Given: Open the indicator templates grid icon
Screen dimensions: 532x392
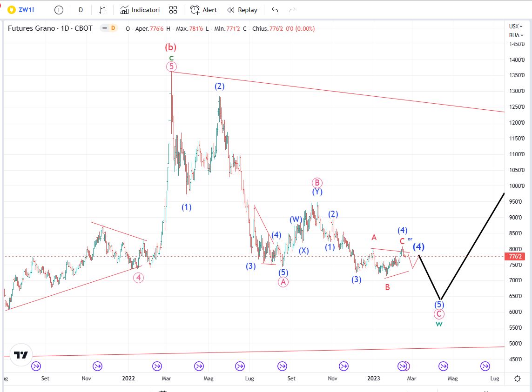Looking at the screenshot, I should point(173,10).
